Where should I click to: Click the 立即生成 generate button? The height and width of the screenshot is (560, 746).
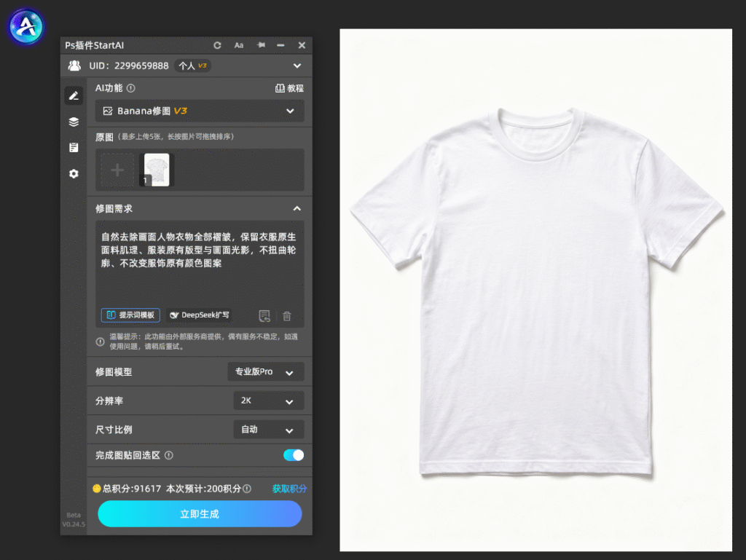(200, 514)
